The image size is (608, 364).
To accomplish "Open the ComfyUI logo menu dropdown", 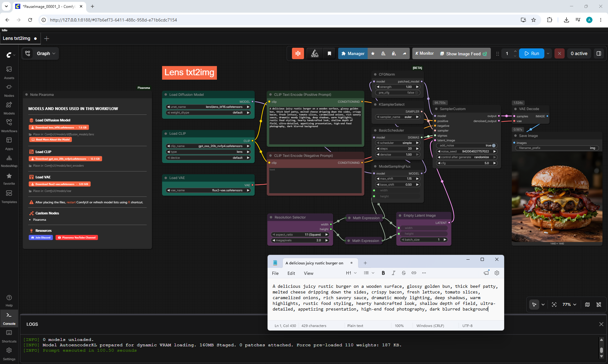I will point(11,55).
